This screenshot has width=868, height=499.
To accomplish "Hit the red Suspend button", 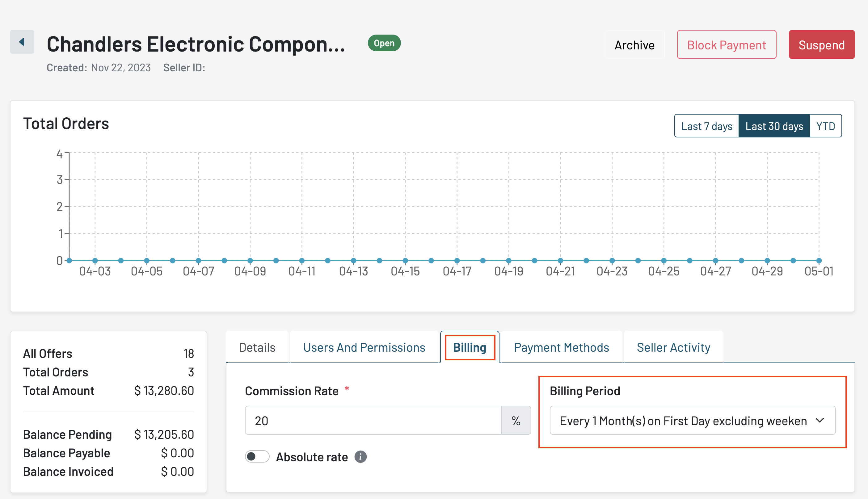I will [821, 45].
